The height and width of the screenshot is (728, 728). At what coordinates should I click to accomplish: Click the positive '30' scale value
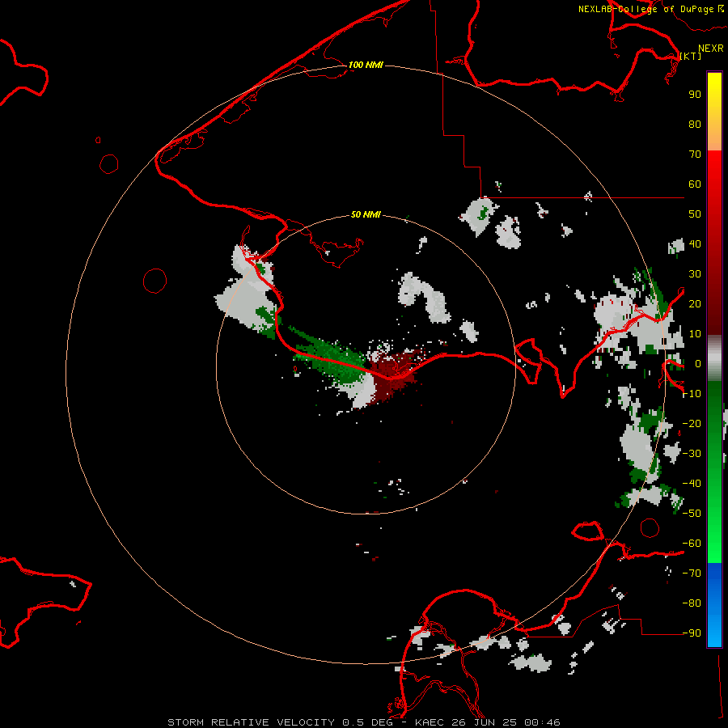pyautogui.click(x=695, y=274)
